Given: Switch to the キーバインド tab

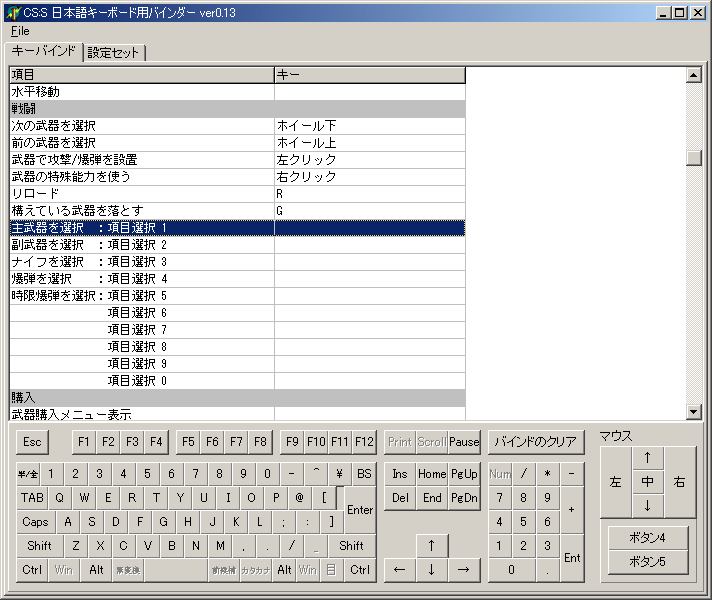Looking at the screenshot, I should pyautogui.click(x=44, y=51).
